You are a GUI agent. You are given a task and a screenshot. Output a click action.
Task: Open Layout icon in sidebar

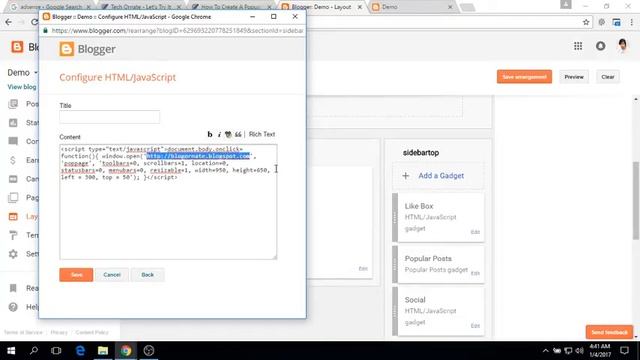[13, 217]
